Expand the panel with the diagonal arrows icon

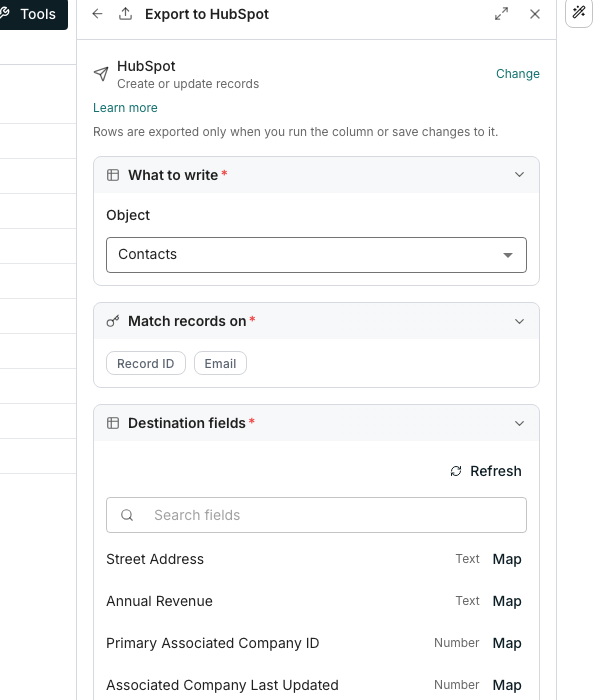[501, 14]
